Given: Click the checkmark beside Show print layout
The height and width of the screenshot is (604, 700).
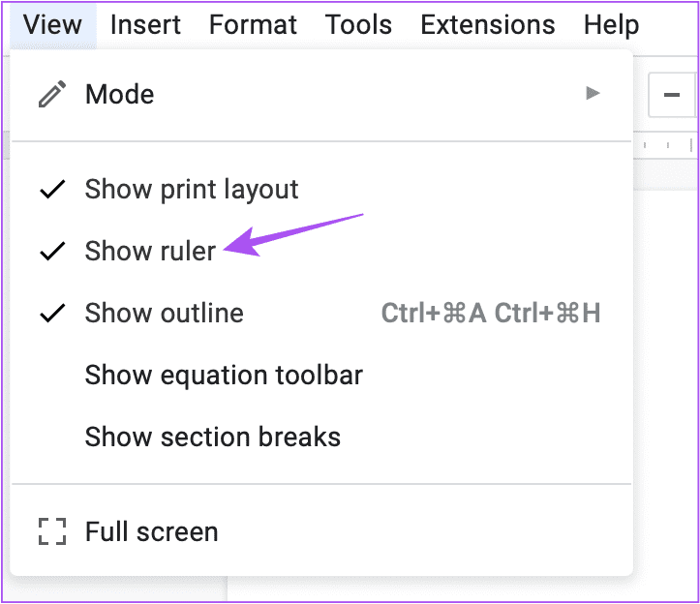Looking at the screenshot, I should coord(52,190).
